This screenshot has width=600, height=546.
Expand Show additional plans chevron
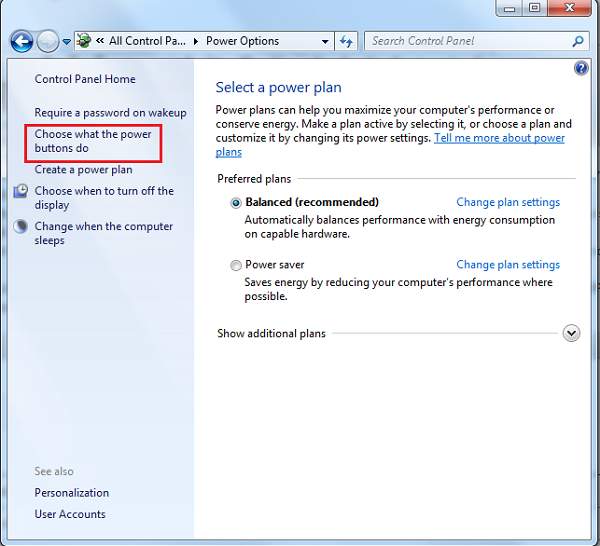click(x=571, y=333)
